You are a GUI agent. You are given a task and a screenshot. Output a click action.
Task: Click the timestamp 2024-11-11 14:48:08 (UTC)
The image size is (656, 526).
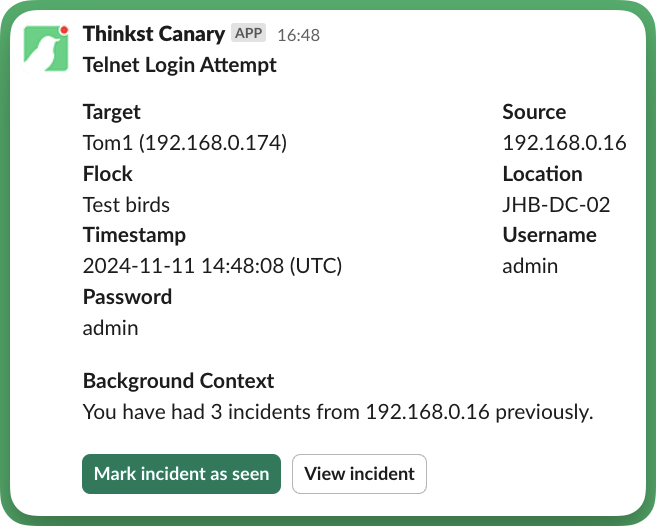[213, 266]
